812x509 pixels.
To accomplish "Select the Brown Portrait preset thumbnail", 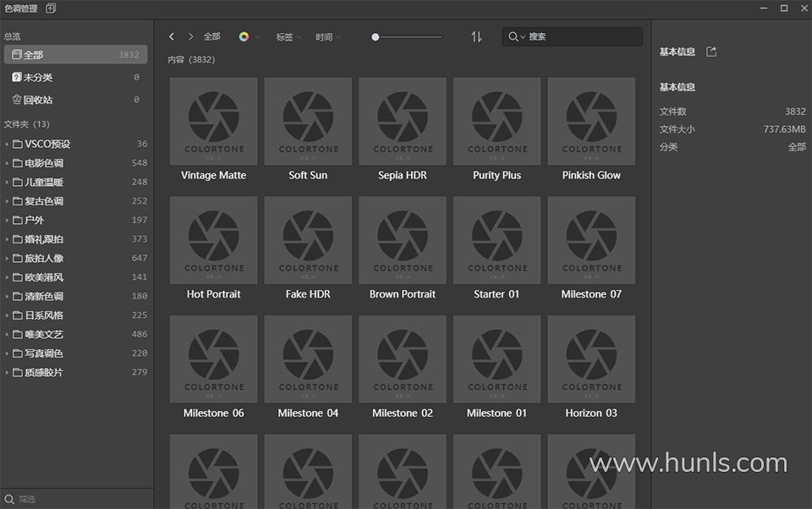I will coord(403,240).
